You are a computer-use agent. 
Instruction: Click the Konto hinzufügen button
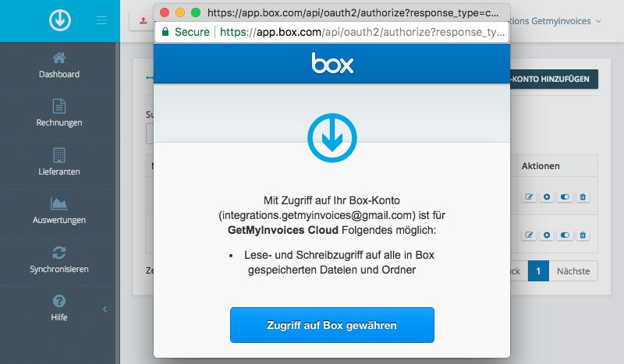pos(554,80)
